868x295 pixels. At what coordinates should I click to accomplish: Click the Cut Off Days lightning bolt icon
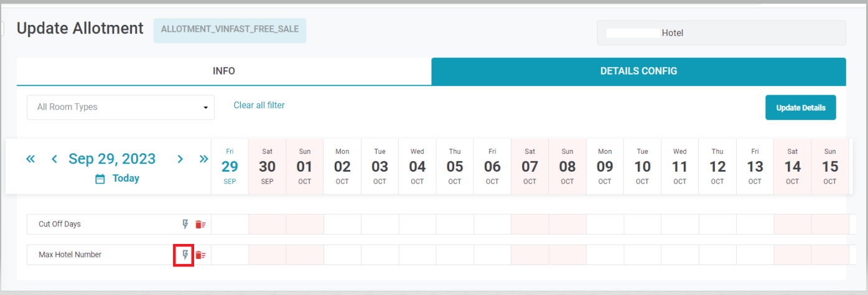click(x=185, y=224)
